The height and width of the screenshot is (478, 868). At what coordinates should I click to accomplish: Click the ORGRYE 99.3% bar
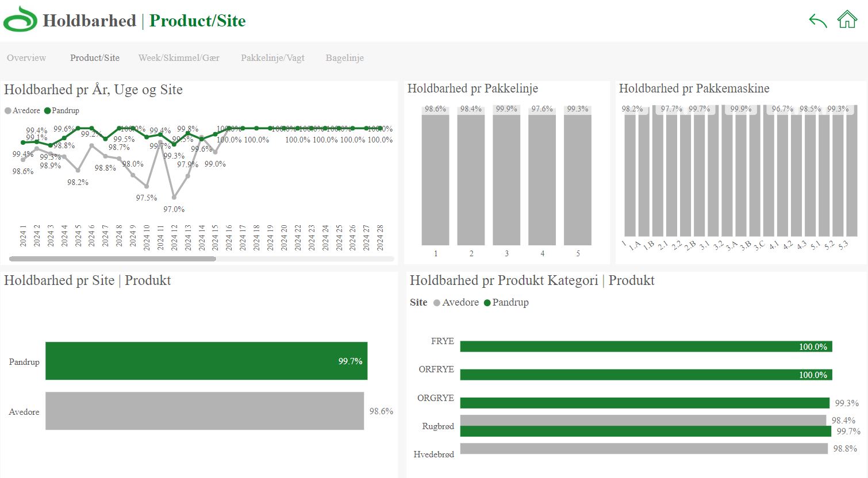[645, 403]
